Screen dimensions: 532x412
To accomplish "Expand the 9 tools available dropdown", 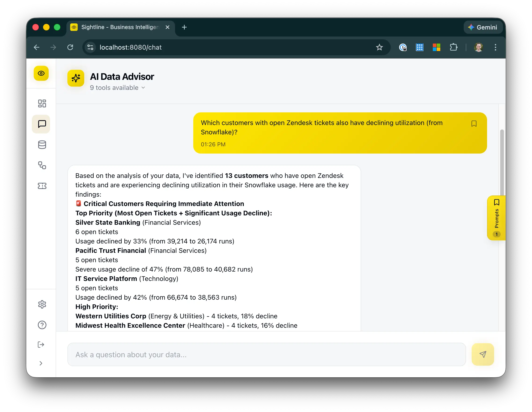I will pyautogui.click(x=117, y=88).
